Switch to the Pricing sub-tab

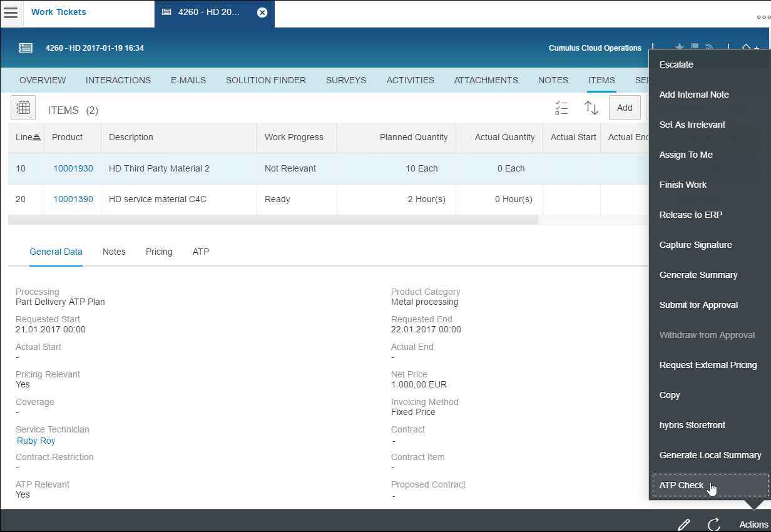[x=159, y=252]
